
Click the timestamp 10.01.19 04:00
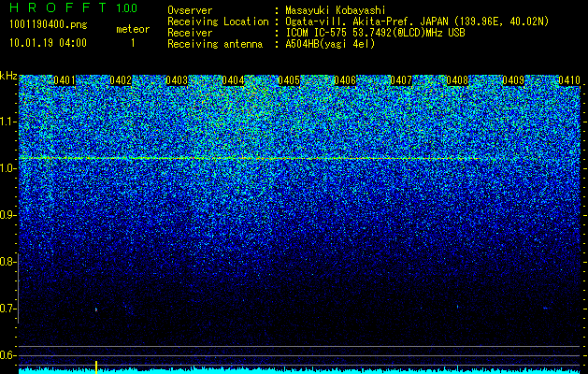(x=48, y=43)
